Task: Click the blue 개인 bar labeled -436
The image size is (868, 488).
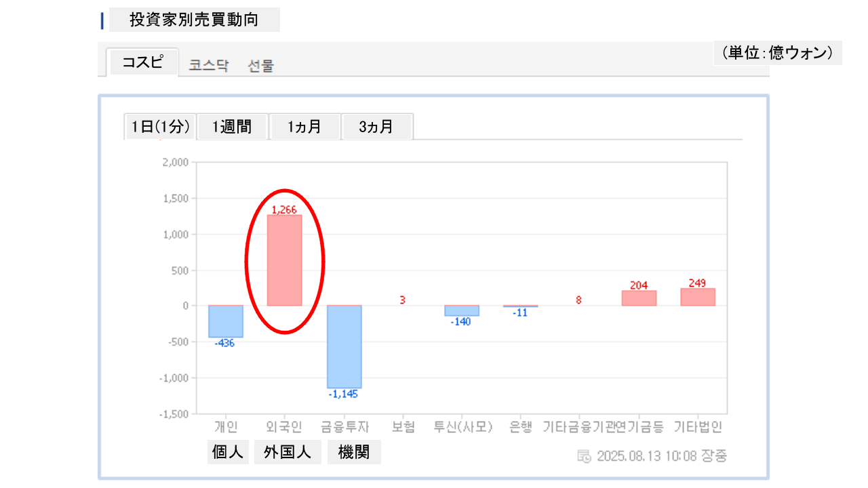Action: click(x=225, y=321)
